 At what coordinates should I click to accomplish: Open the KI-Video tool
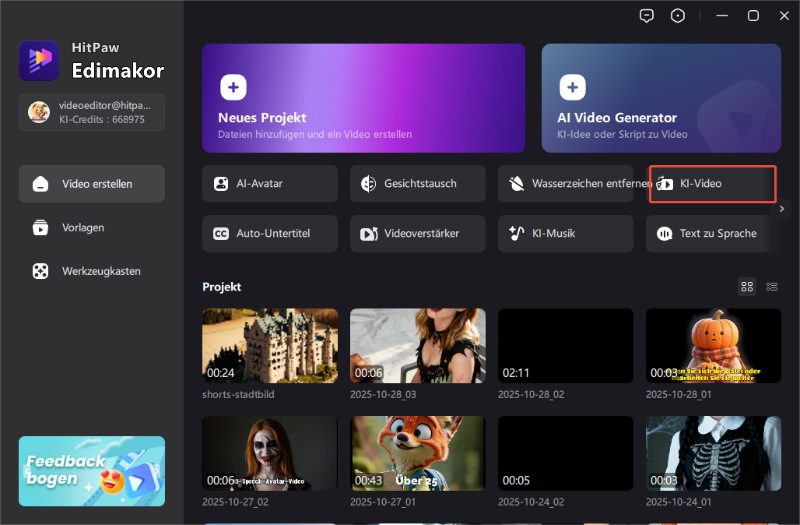[x=712, y=184]
